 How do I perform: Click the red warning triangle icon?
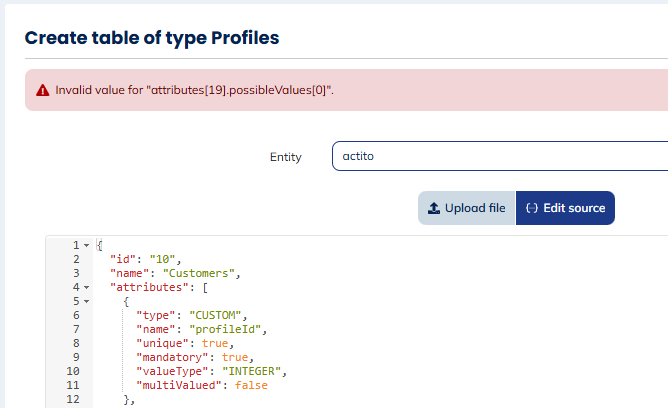pos(42,90)
